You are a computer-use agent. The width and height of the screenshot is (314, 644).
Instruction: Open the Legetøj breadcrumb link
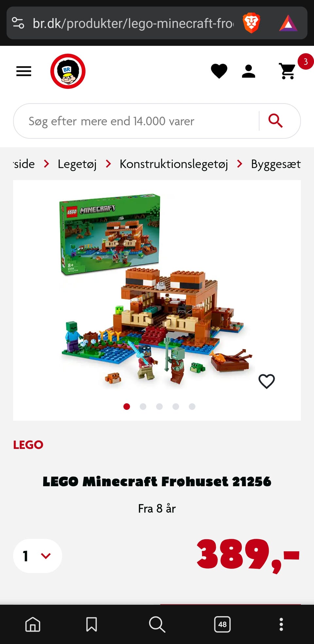click(77, 164)
